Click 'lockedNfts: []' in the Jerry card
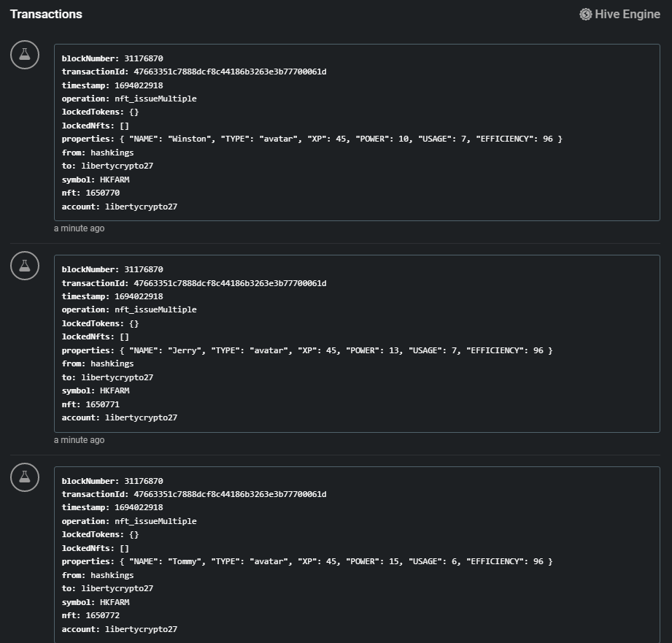The width and height of the screenshot is (672, 643). point(96,337)
